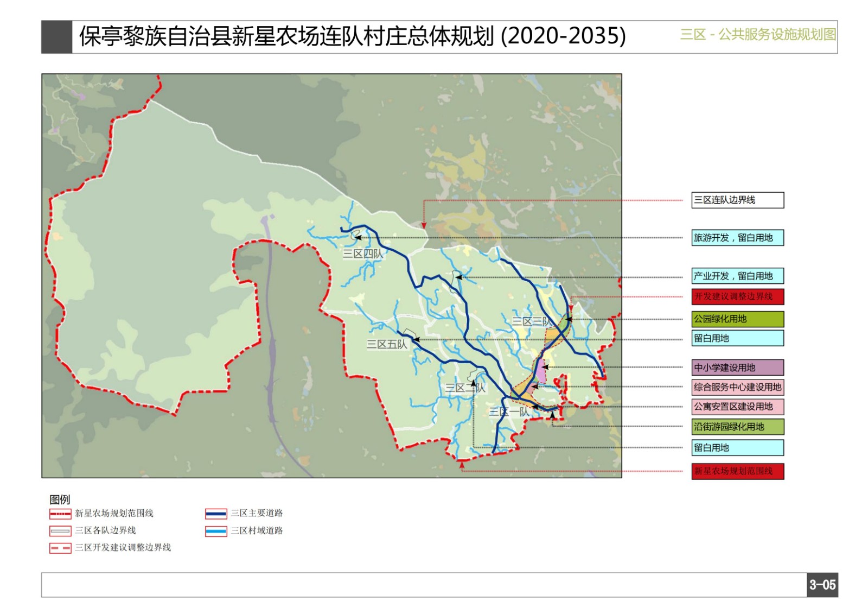
Task: Click the 3-05 page number box
Action: pyautogui.click(x=822, y=585)
